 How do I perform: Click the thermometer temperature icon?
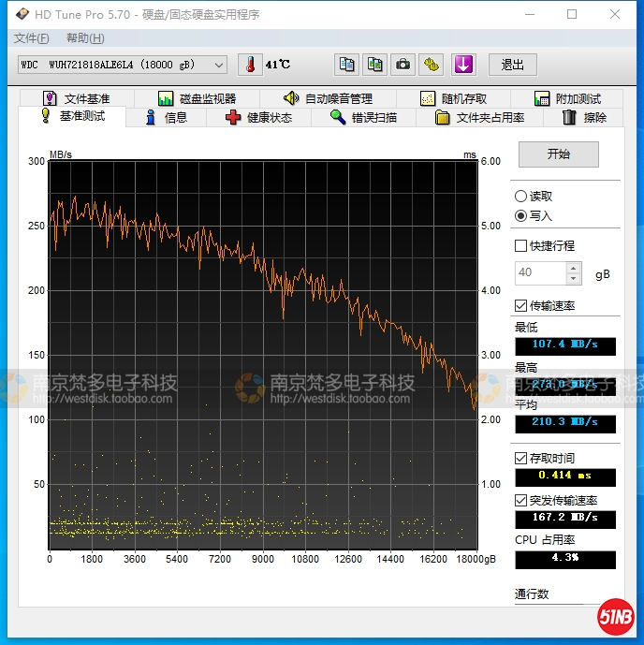click(250, 65)
